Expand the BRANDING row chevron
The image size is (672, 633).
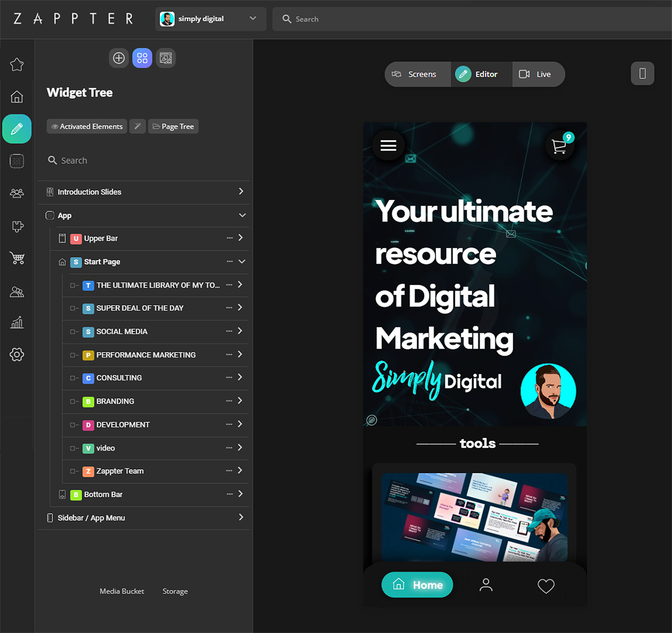[240, 401]
